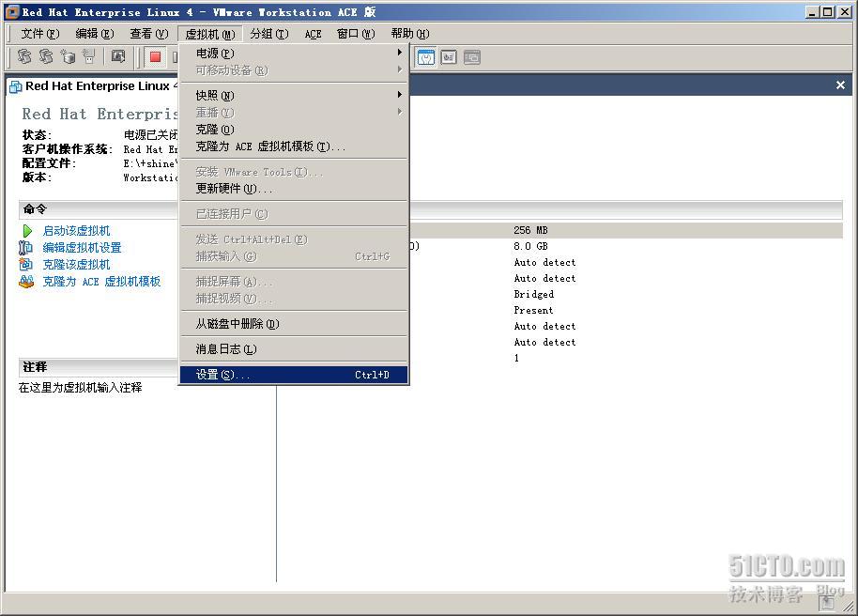Click the notes field 在这里为虚拟机输入注释
Viewport: 858px width, 616px height.
pos(81,388)
